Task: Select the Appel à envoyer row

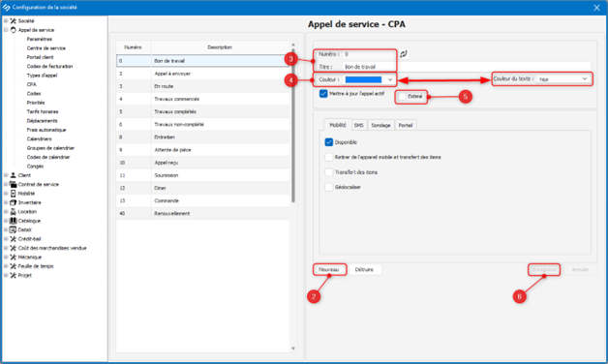Action: 202,74
